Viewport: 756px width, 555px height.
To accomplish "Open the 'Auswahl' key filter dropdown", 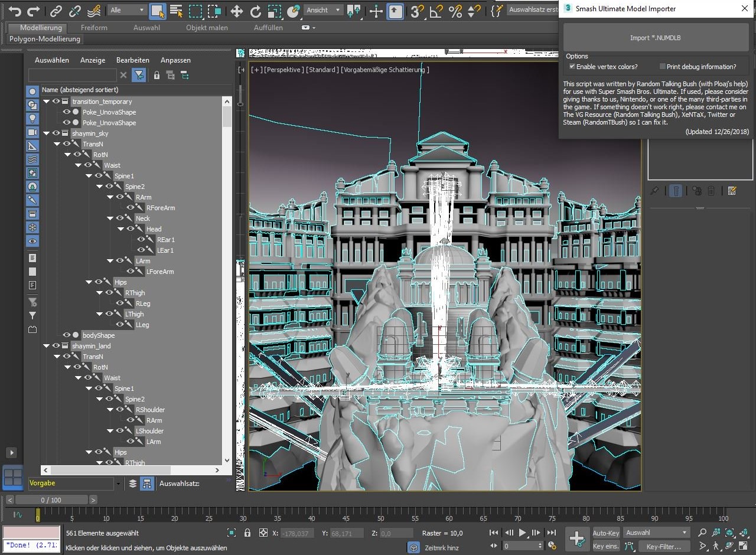I will 656,533.
